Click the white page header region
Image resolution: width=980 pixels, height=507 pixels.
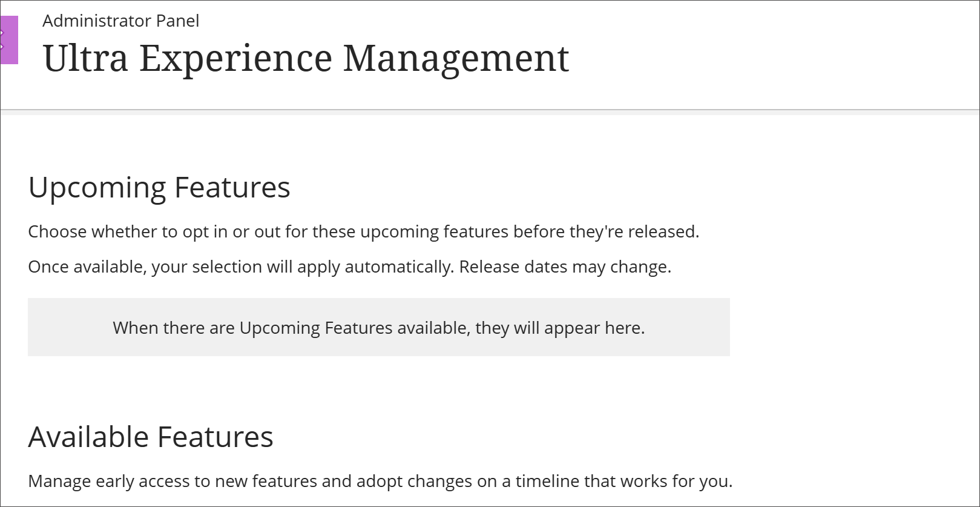pyautogui.click(x=484, y=55)
